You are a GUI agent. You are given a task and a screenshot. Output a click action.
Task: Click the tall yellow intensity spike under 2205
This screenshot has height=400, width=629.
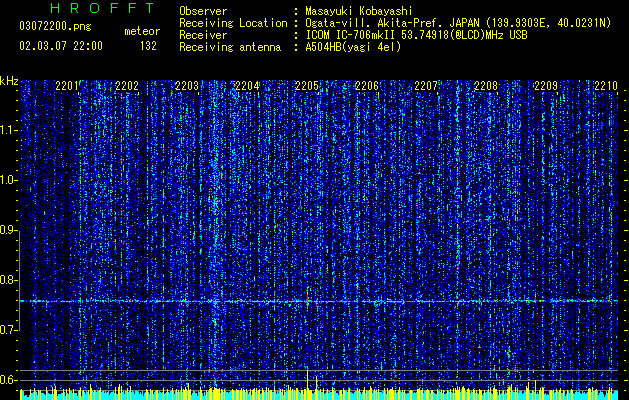point(308,379)
